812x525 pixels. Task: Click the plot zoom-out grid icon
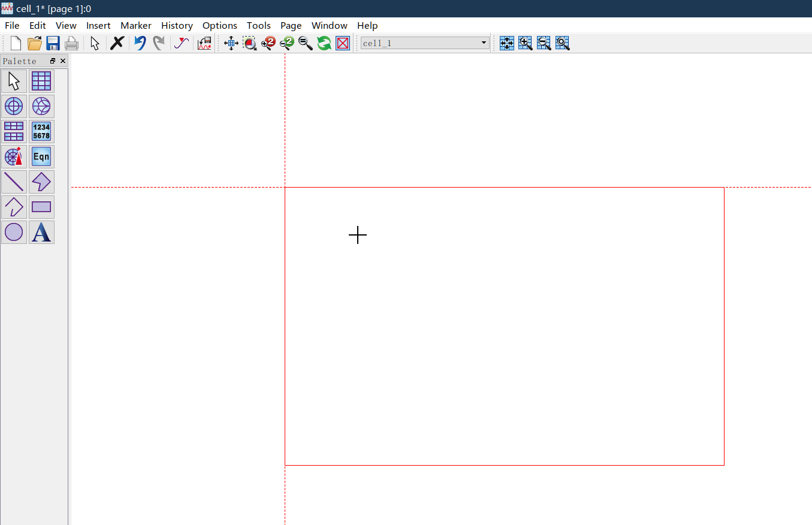(x=544, y=43)
